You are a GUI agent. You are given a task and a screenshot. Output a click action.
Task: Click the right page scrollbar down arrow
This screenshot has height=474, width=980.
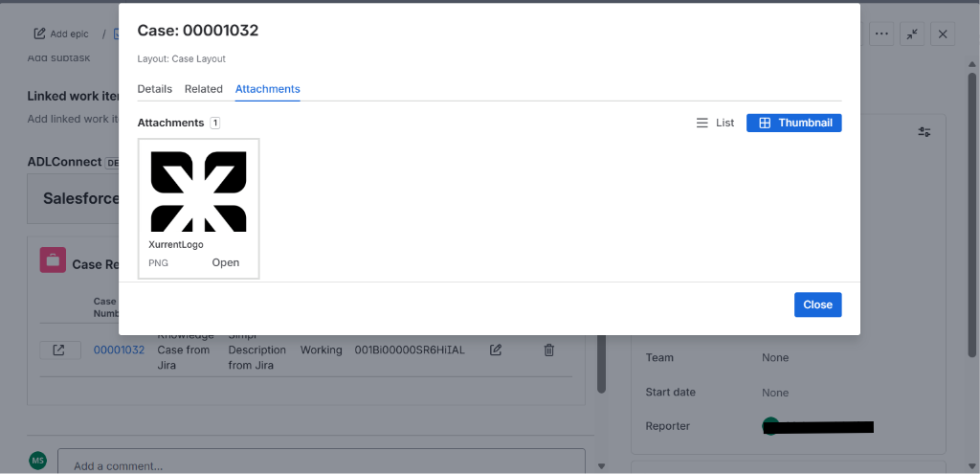tap(972, 464)
